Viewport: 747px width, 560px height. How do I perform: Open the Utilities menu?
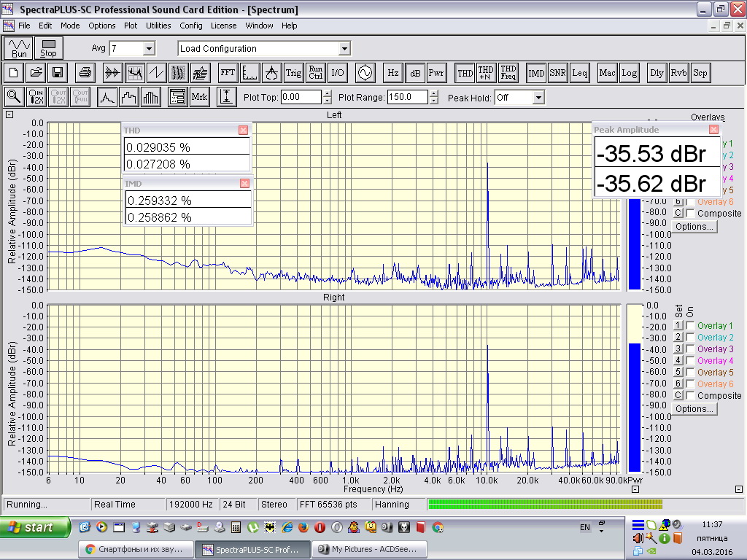pyautogui.click(x=158, y=26)
